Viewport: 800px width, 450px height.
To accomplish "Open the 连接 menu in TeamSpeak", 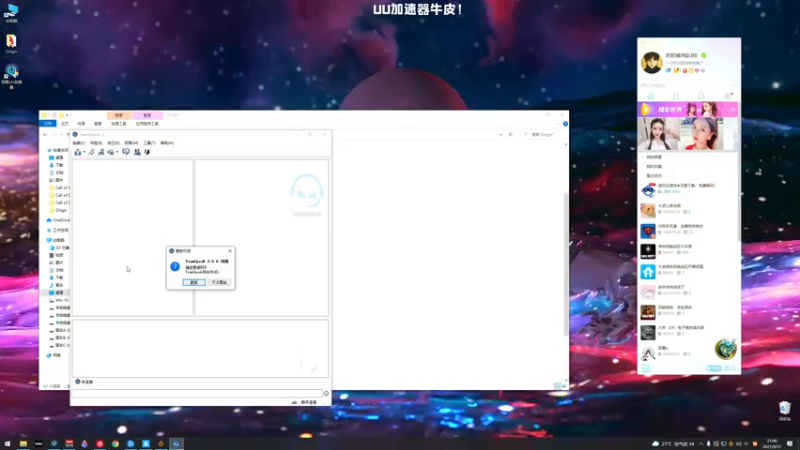I will (79, 143).
